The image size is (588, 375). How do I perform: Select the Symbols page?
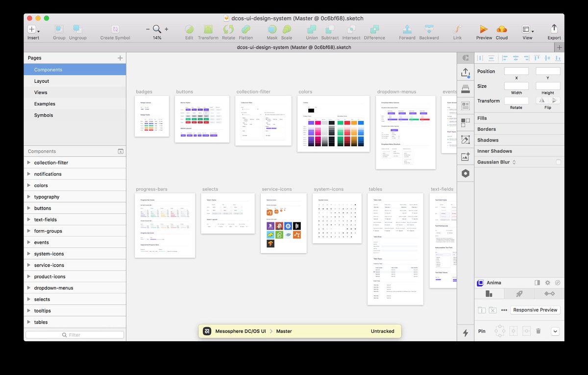pyautogui.click(x=75, y=115)
